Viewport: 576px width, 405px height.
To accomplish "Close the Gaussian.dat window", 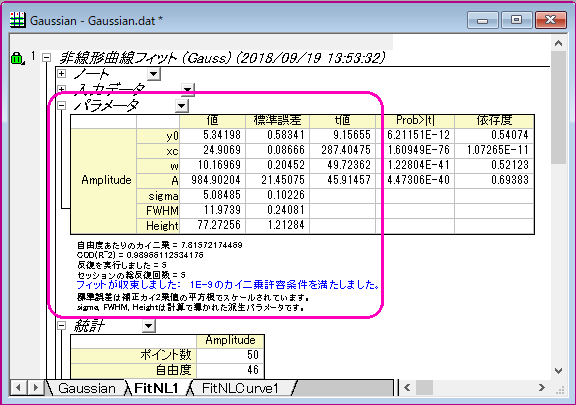I will point(550,20).
